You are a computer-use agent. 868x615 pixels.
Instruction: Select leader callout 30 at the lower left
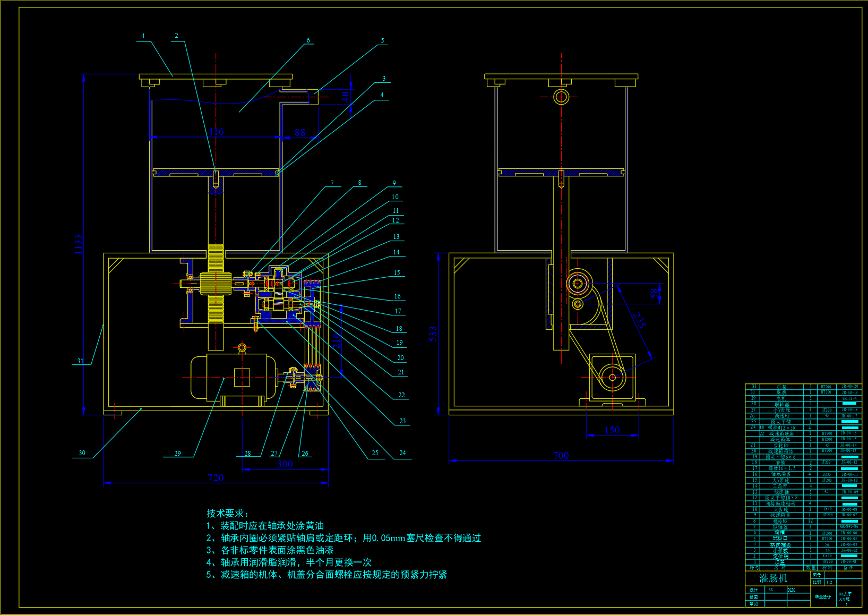[82, 453]
